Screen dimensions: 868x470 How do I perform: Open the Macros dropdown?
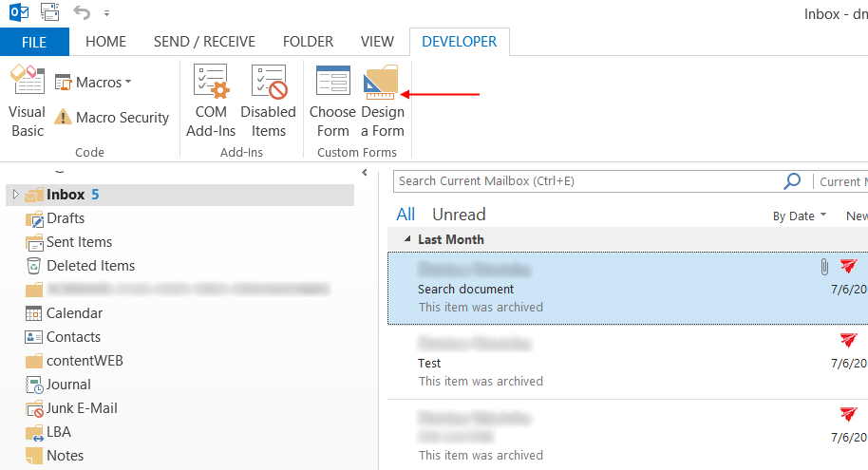pyautogui.click(x=93, y=83)
